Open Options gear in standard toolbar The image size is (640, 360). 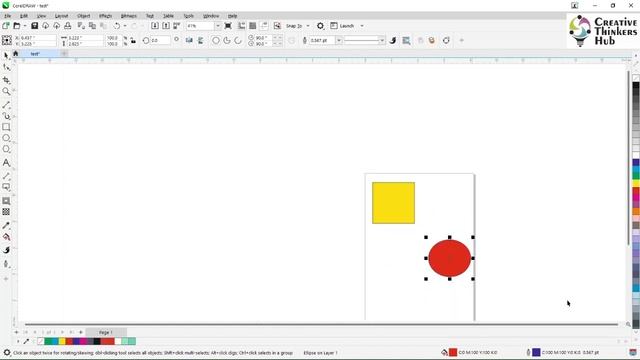point(320,26)
